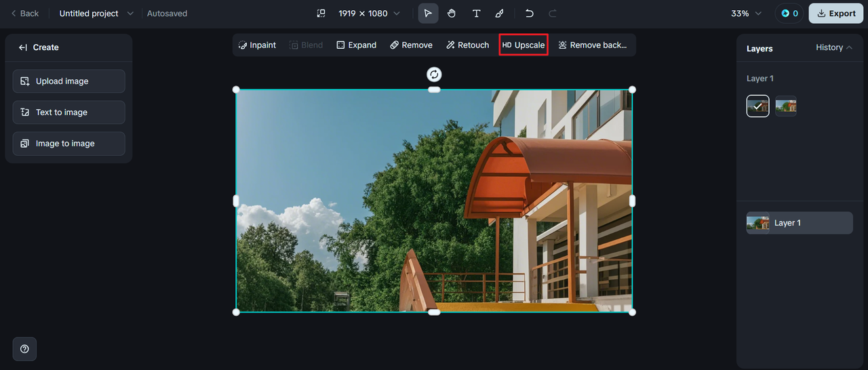868x370 pixels.
Task: Open the 33% zoom level dropdown
Action: (746, 14)
